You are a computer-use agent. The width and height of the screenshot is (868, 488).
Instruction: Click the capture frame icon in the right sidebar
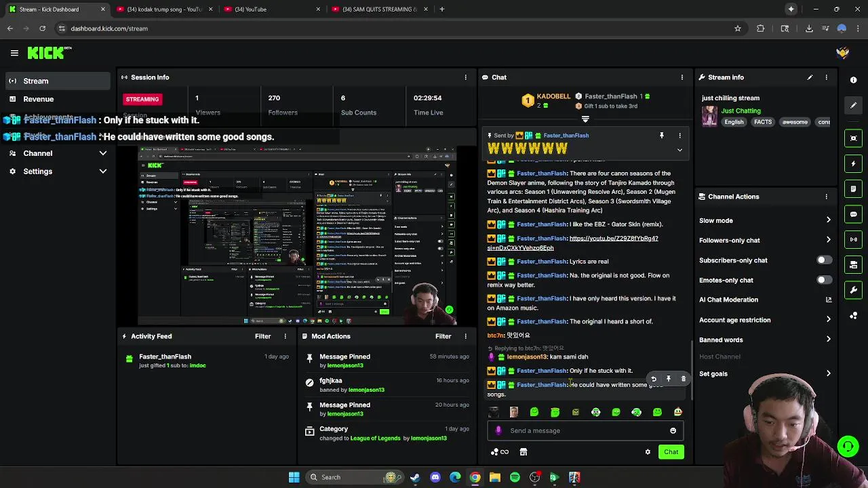pos(853,138)
